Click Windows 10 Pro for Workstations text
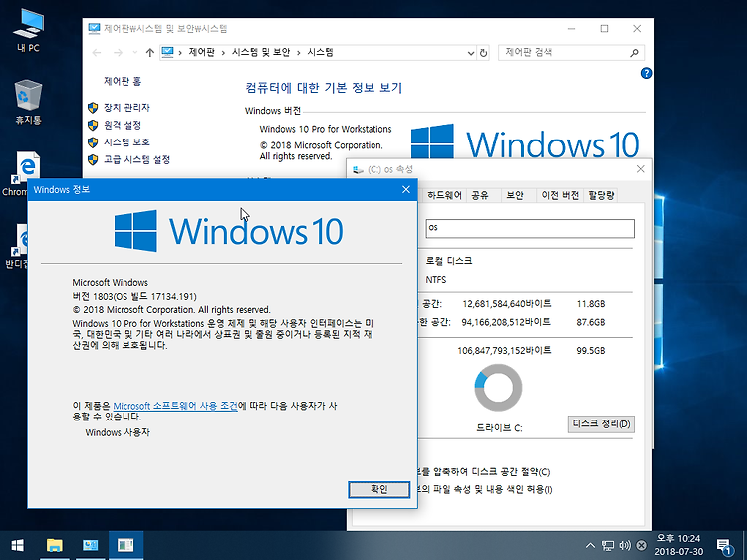Image resolution: width=747 pixels, height=560 pixels. point(326,129)
